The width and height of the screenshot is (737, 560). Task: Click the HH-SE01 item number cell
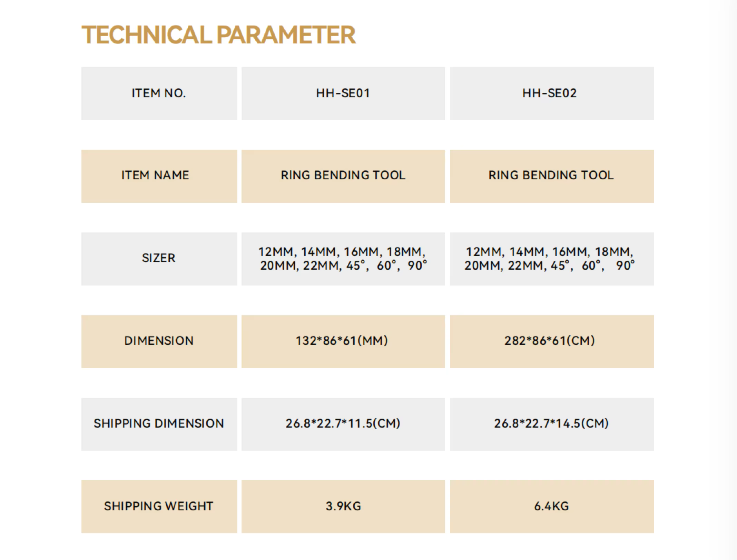pos(343,93)
